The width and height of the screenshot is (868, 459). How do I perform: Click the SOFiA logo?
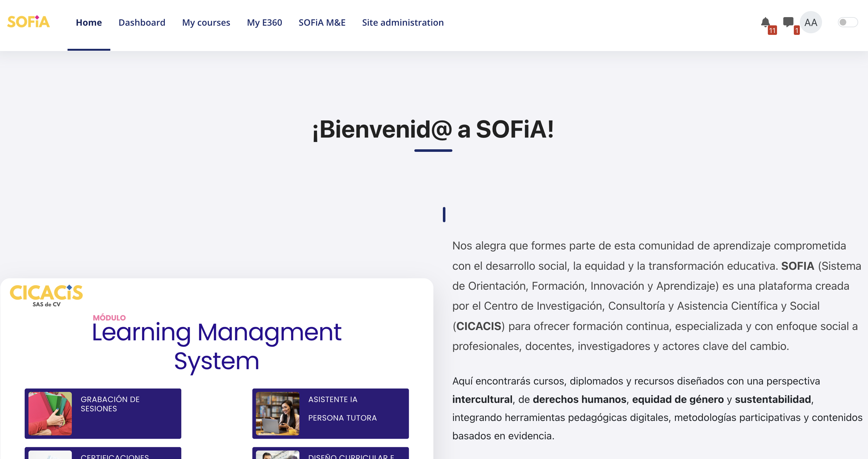pos(28,22)
